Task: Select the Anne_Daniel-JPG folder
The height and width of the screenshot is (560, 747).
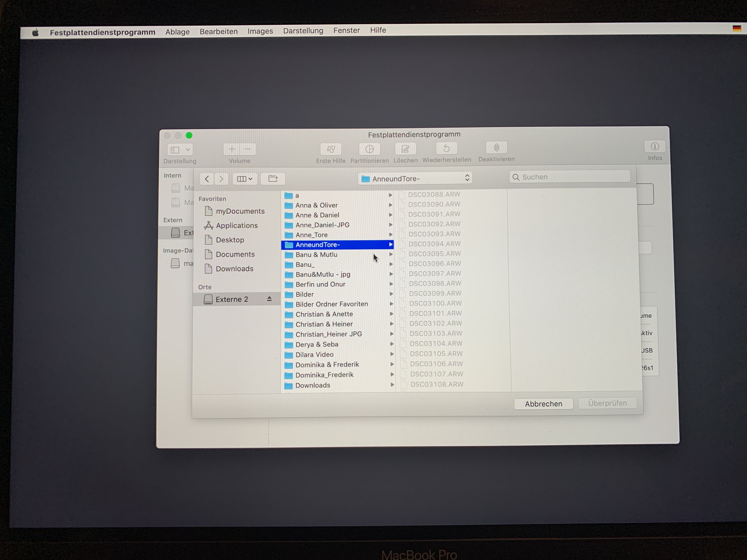Action: [x=337, y=225]
